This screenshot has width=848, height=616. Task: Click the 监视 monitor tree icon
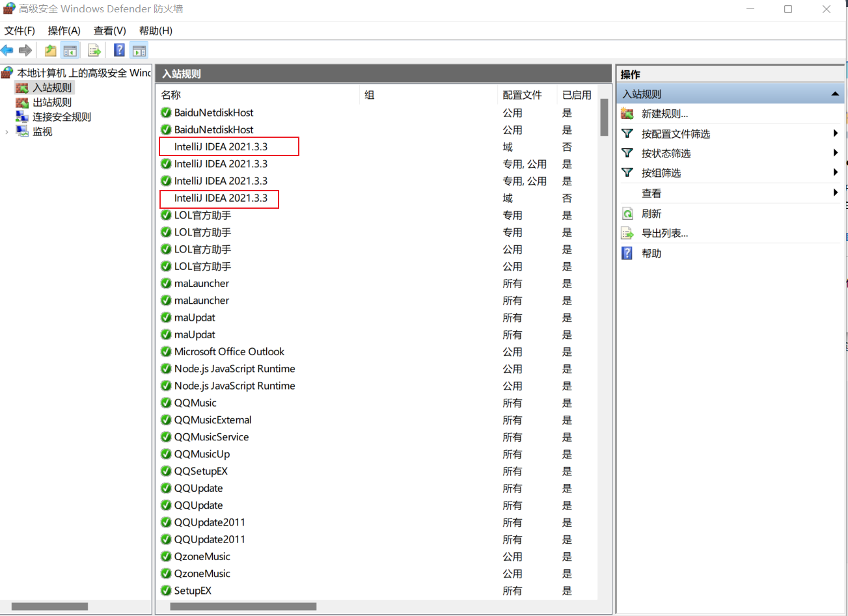pyautogui.click(x=22, y=131)
